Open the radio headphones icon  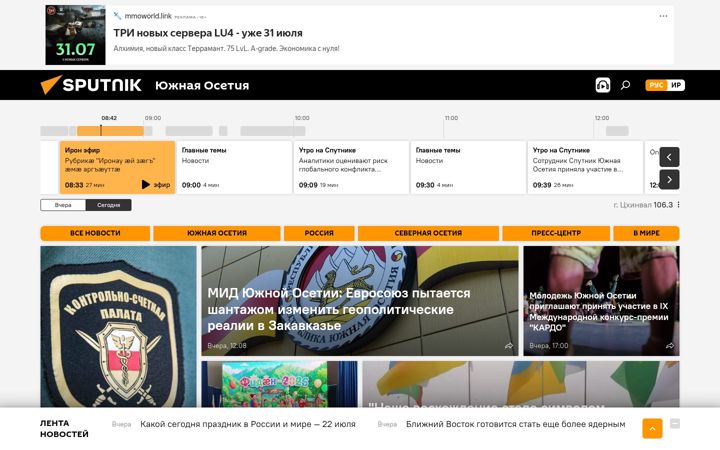click(x=602, y=85)
